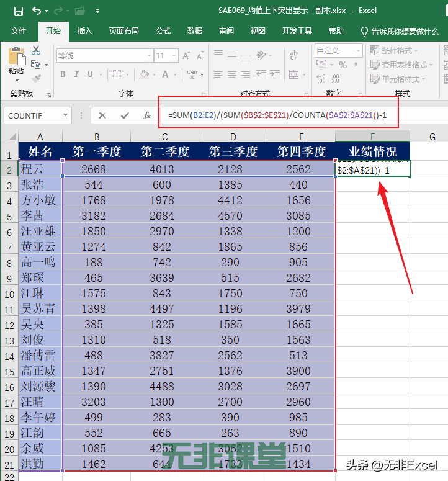Click the Insert Function fx button
The width and height of the screenshot is (448, 481).
pos(147,115)
